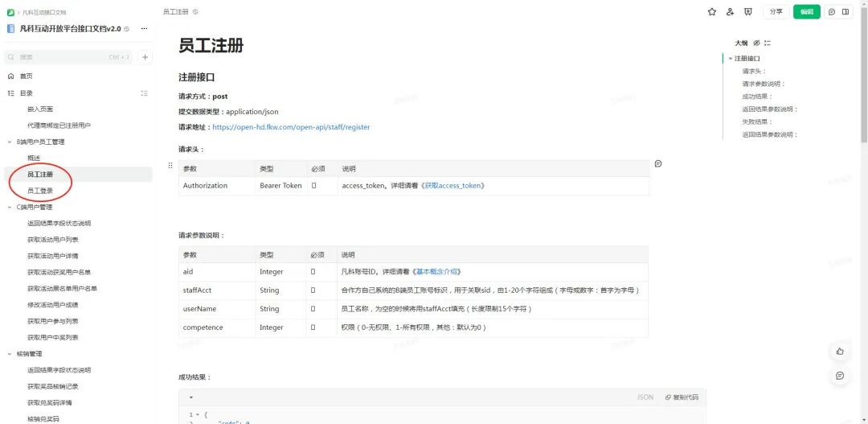
Task: Click the 分享 button
Action: (776, 11)
